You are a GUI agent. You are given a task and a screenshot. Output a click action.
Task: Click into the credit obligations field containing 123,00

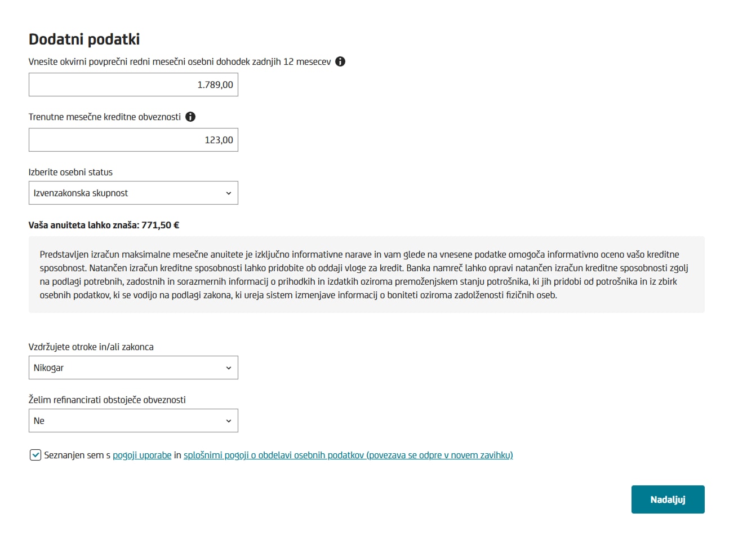coord(134,140)
